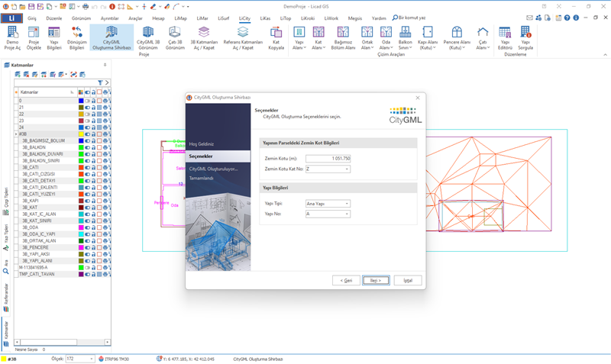Click the first add-layer icon in Katmanlar toolbar

click(18, 74)
